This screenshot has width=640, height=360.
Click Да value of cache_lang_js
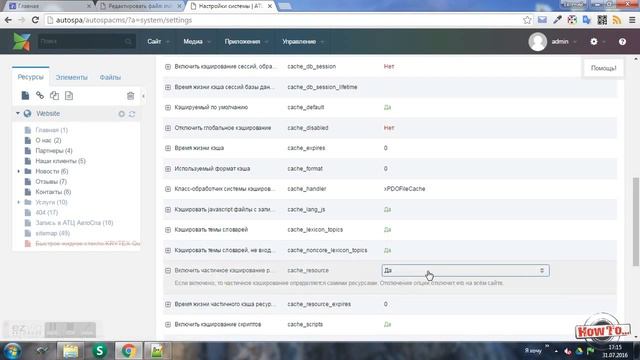pyautogui.click(x=387, y=209)
